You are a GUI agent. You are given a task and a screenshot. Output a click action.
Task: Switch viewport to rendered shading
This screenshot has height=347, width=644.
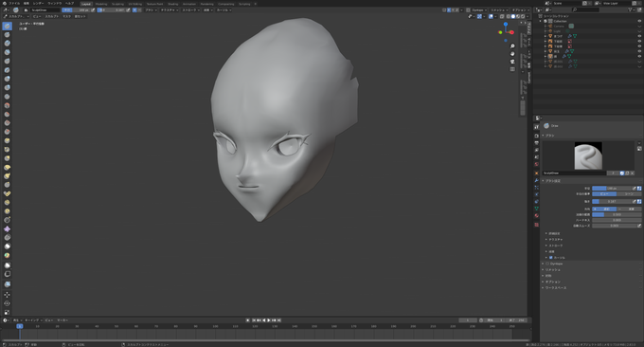523,16
